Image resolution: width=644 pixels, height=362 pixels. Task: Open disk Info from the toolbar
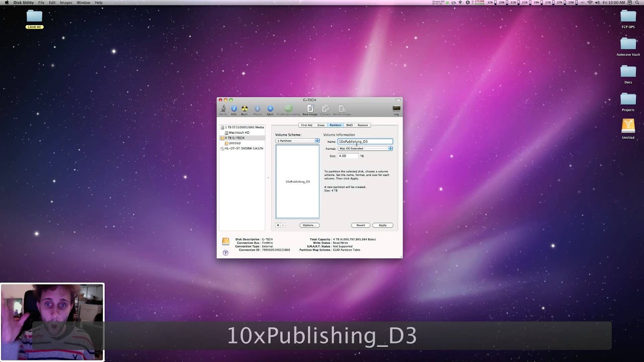click(234, 109)
